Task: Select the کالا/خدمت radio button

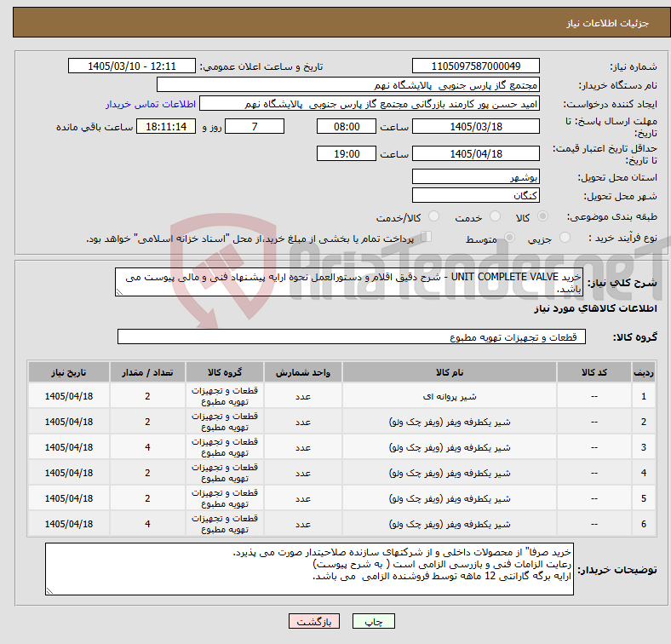Action: coord(433,216)
